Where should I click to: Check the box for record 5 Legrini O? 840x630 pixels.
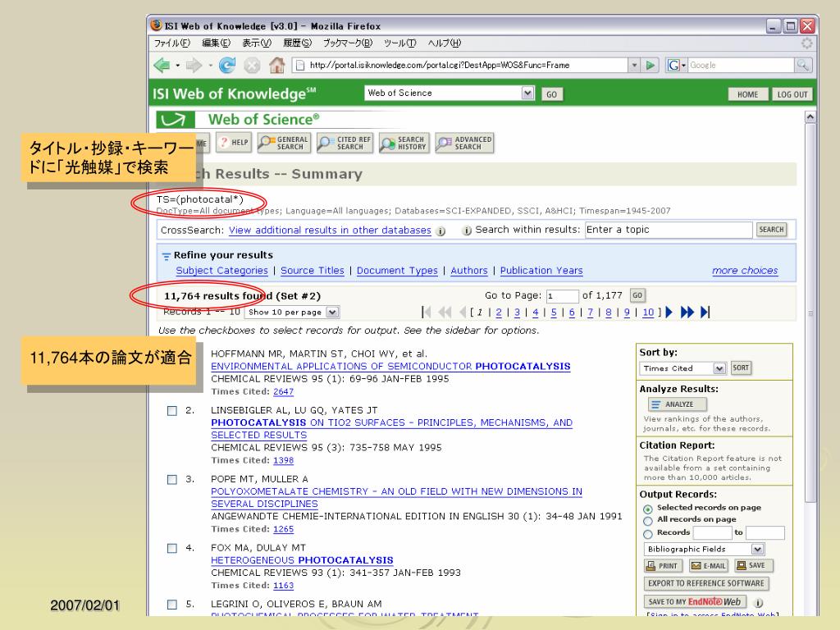point(172,605)
